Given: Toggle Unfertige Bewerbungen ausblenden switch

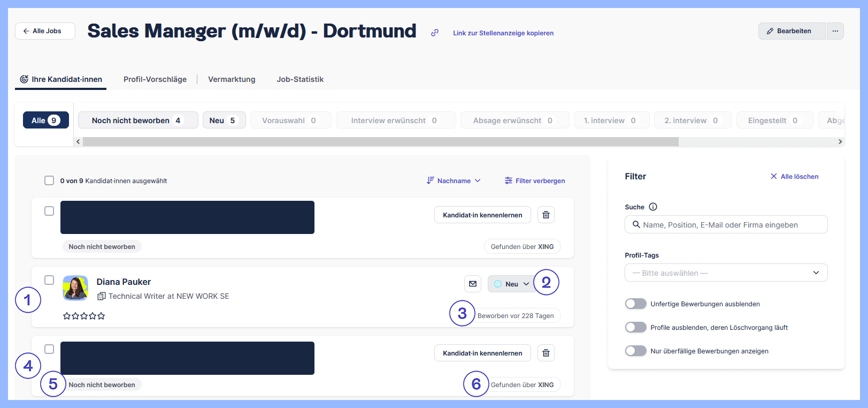Looking at the screenshot, I should [x=636, y=304].
